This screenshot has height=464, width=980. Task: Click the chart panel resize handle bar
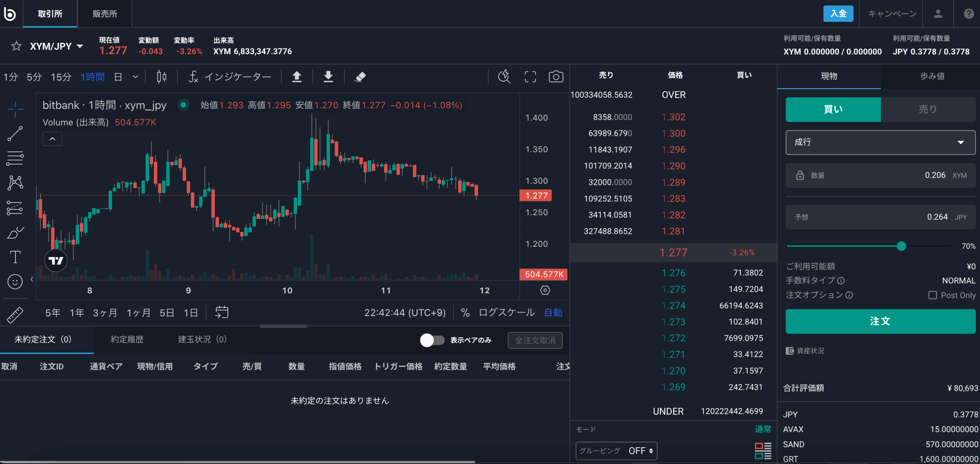[x=283, y=326]
